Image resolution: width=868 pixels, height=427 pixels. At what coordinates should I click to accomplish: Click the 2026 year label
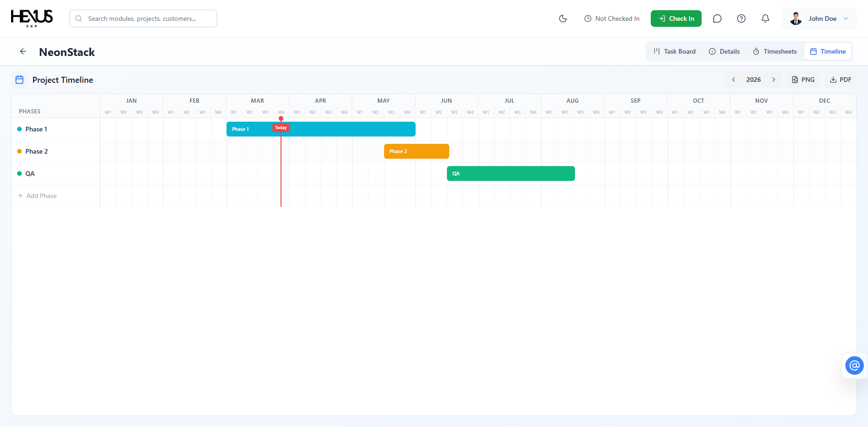point(753,80)
